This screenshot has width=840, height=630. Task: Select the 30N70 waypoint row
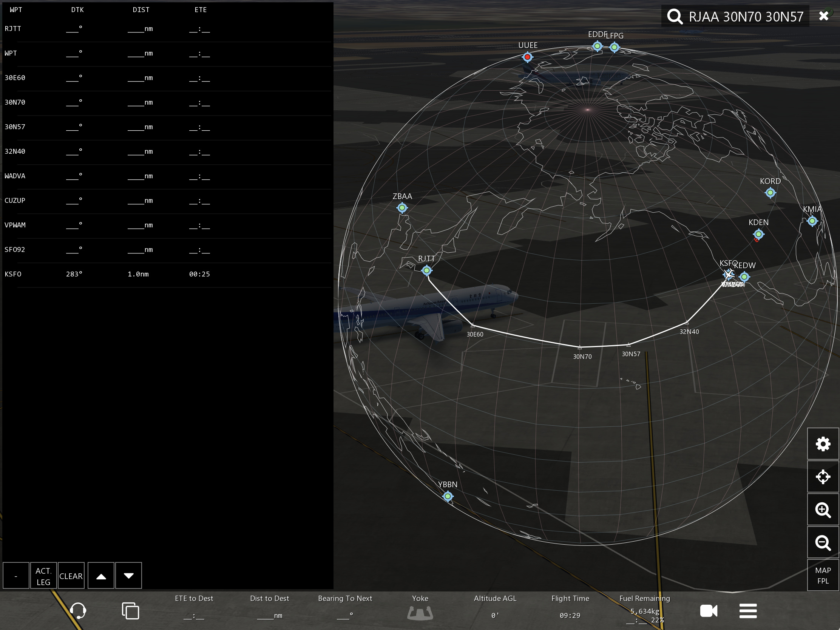click(166, 102)
